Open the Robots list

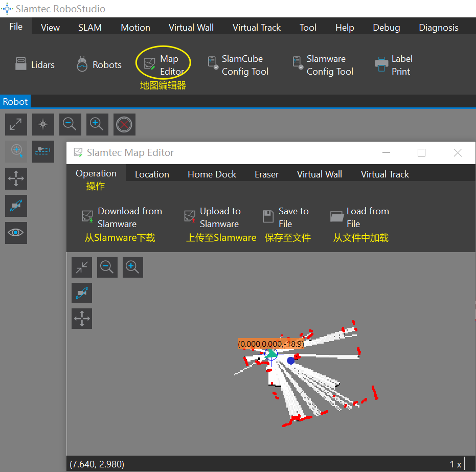99,64
